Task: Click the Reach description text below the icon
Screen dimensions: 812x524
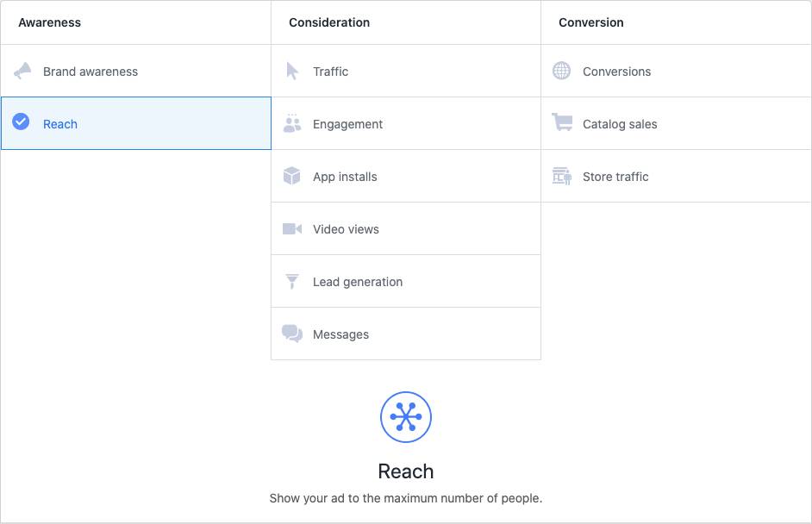Action: (406, 498)
